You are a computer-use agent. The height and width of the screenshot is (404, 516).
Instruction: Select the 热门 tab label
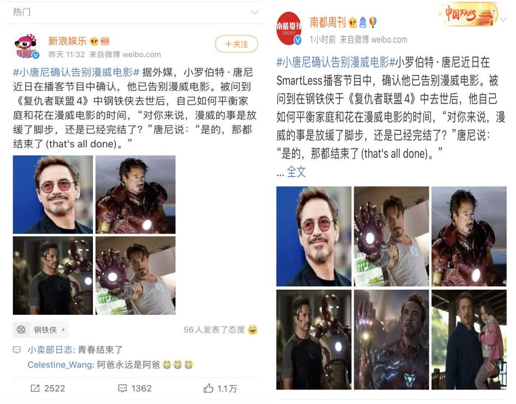click(22, 12)
